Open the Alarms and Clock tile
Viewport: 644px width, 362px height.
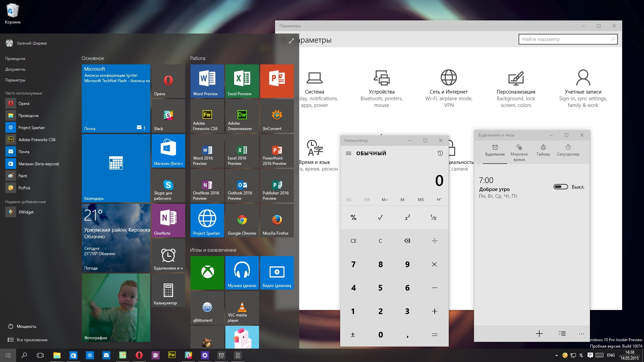[x=168, y=255]
